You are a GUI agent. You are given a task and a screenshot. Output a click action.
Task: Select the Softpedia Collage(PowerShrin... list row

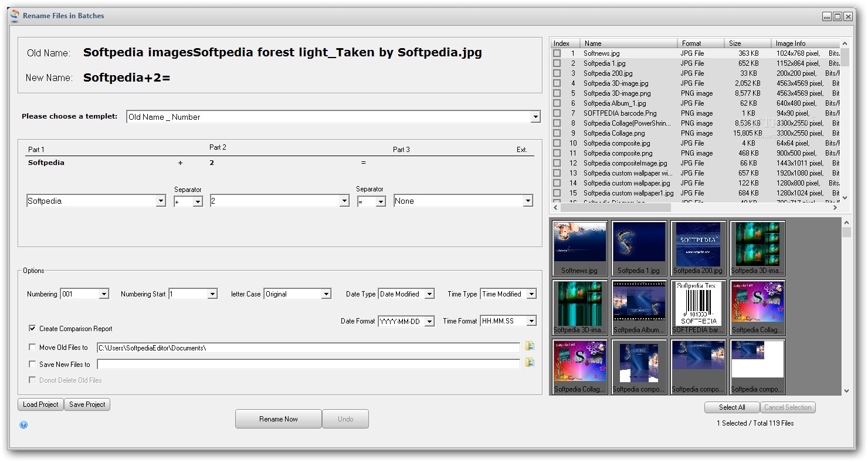point(696,123)
